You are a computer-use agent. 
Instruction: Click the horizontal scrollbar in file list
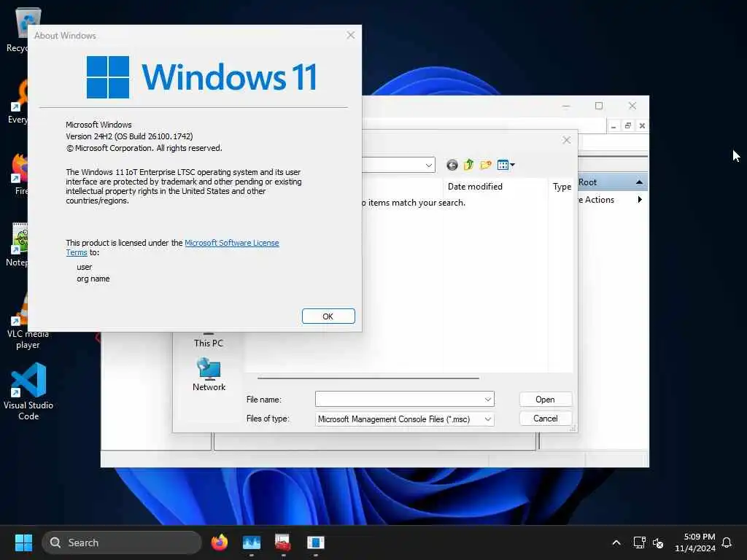pyautogui.click(x=368, y=378)
